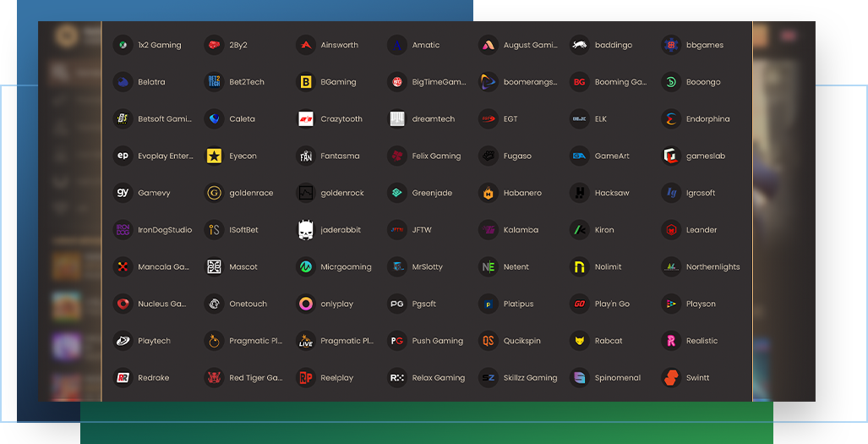This screenshot has height=444, width=868.
Task: Click the Eyecon yellow star icon
Action: (214, 156)
